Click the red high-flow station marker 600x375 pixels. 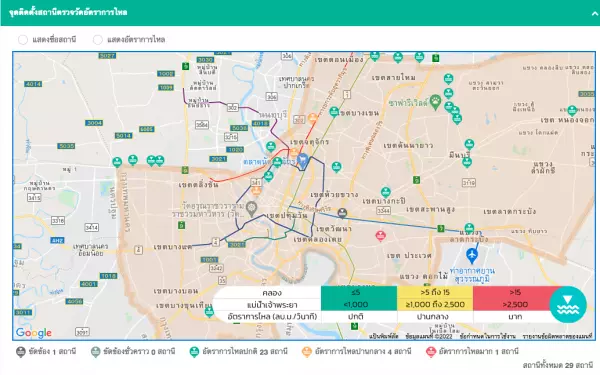[380, 236]
